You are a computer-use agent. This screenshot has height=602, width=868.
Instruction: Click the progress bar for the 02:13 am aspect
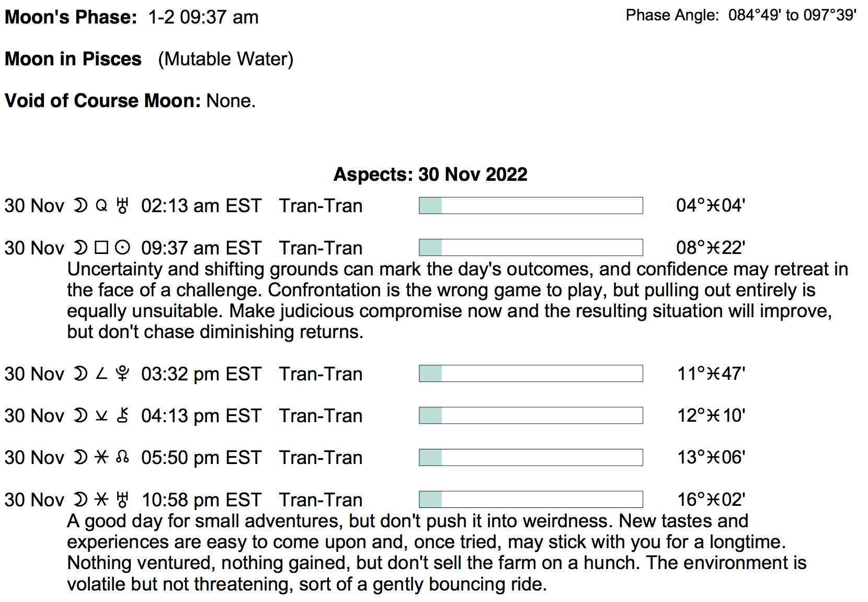[531, 206]
